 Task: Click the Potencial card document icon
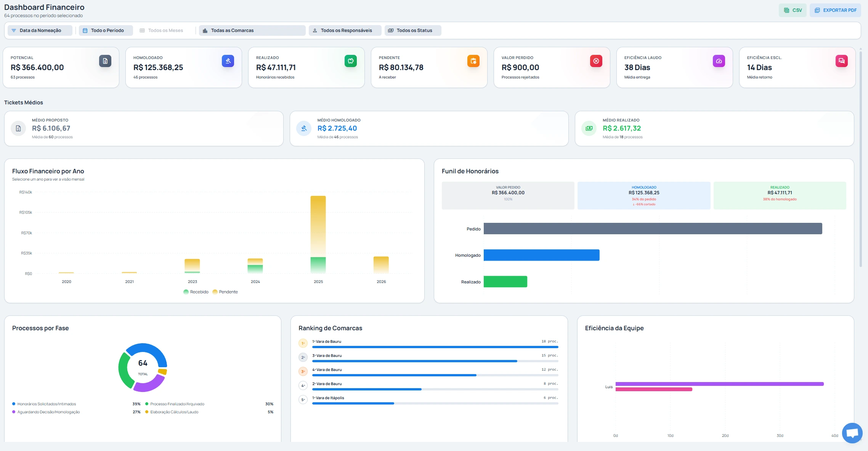105,61
